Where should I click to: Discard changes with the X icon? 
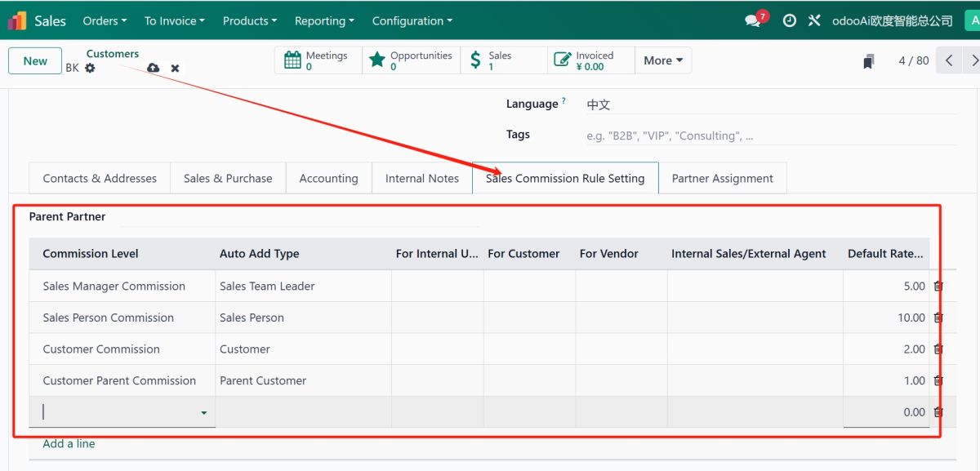pyautogui.click(x=175, y=69)
